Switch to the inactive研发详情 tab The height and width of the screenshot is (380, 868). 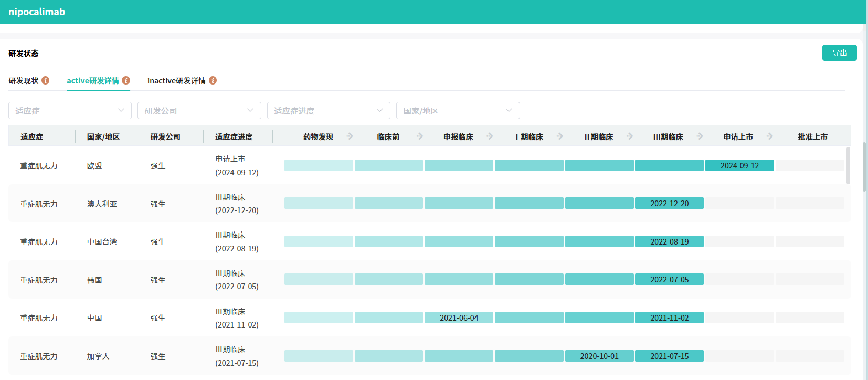point(176,81)
